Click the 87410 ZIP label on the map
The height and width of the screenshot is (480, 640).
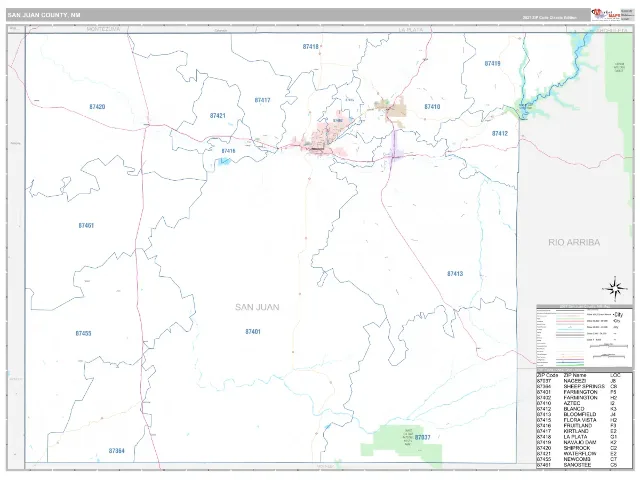(x=432, y=107)
